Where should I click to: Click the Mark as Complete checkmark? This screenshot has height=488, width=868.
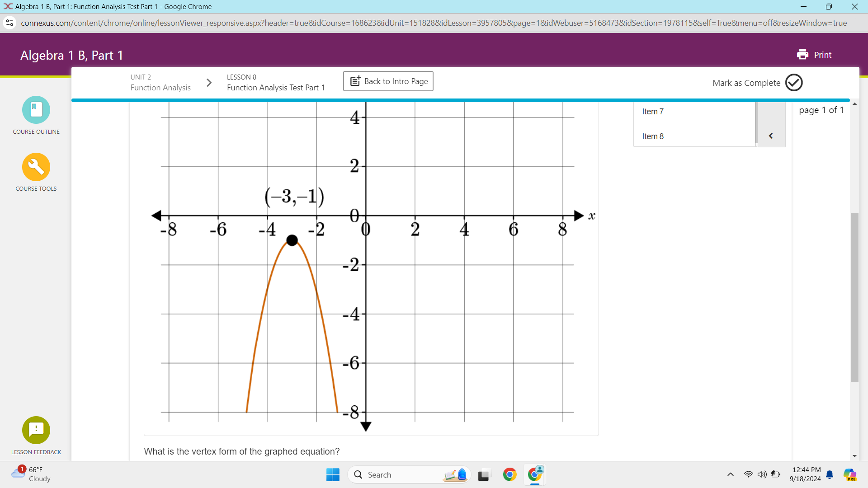click(794, 83)
